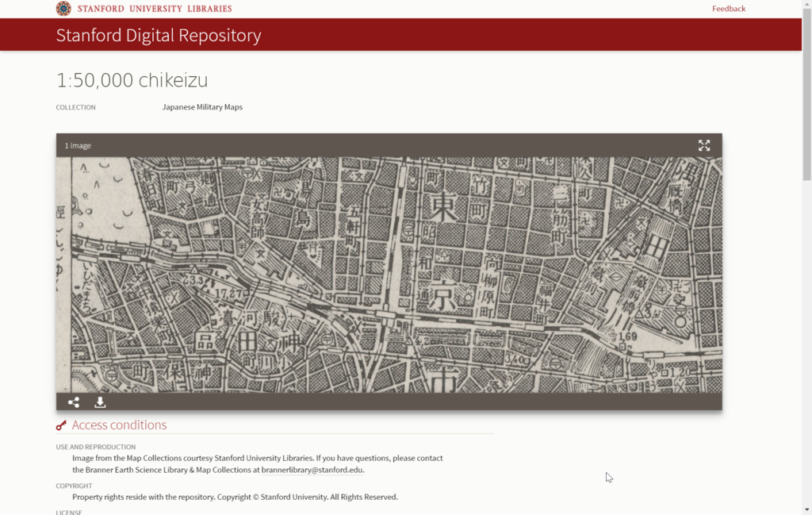
Task: Email brannerlibrary@stanford.edu
Action: coord(312,470)
